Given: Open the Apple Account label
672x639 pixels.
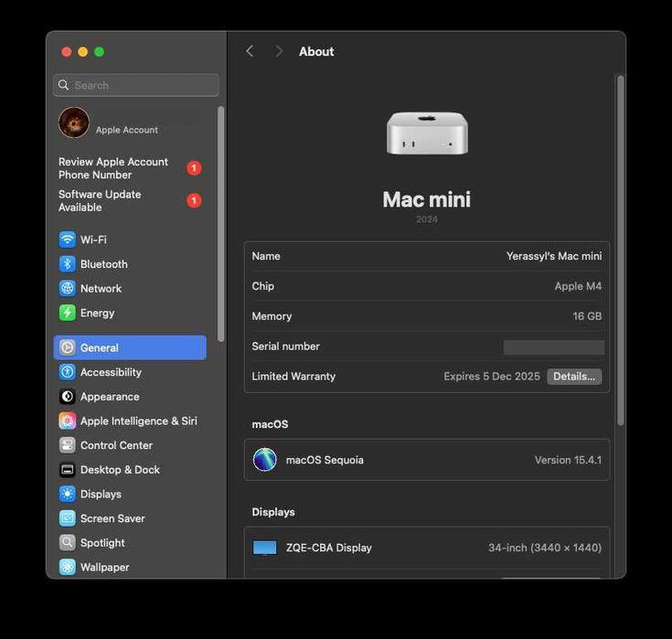Looking at the screenshot, I should tap(127, 130).
